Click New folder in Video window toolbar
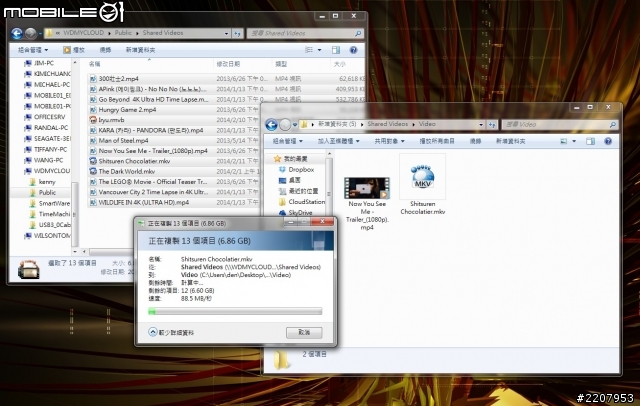The height and width of the screenshot is (406, 640). click(511, 141)
